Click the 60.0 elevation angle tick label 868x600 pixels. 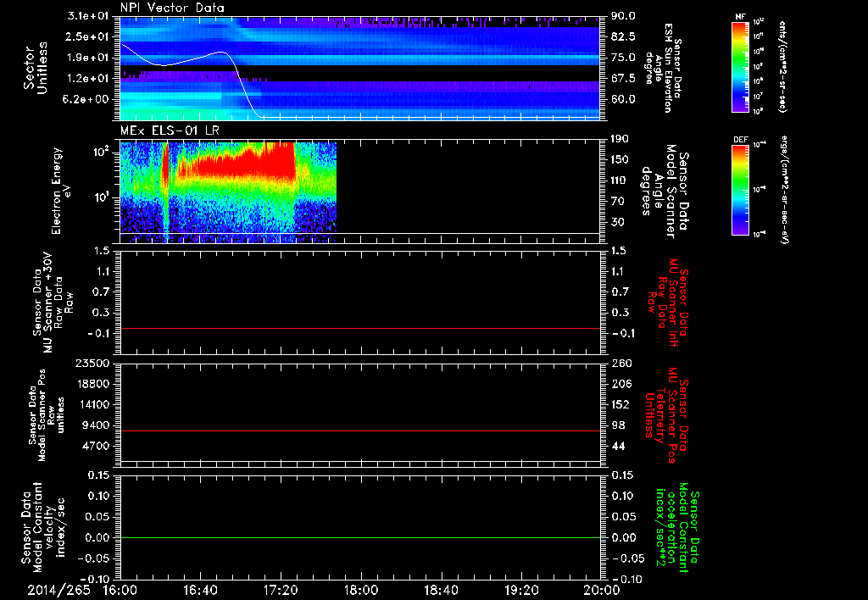coord(623,100)
